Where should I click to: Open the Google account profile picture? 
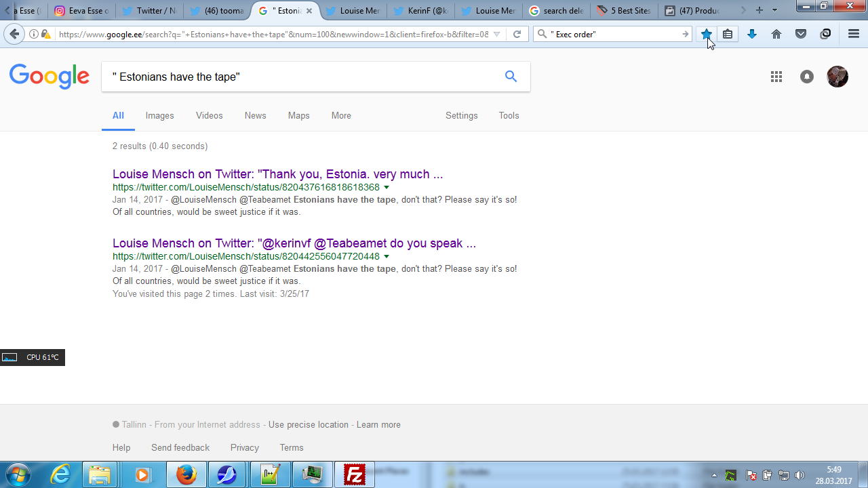point(837,77)
